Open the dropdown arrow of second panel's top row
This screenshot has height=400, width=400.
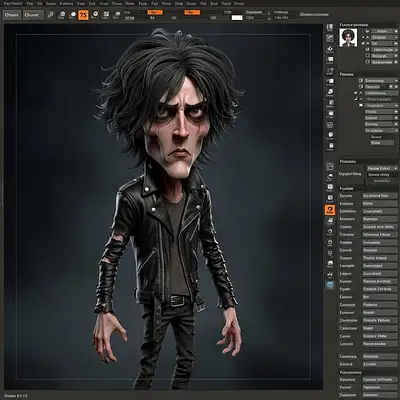click(396, 81)
